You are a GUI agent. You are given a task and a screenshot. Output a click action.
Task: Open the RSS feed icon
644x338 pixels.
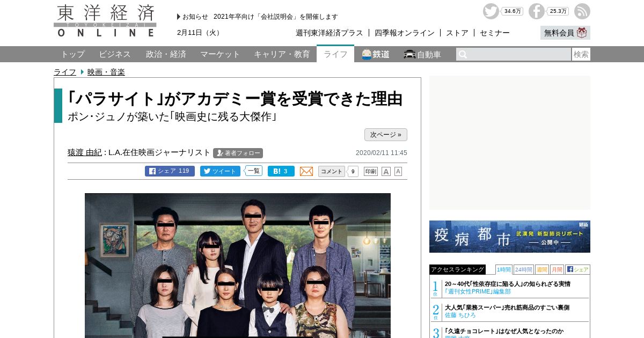click(582, 11)
